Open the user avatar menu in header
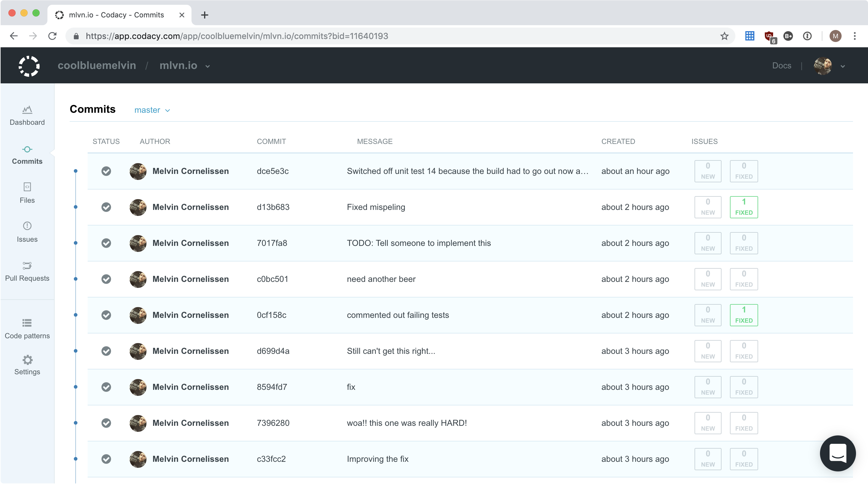This screenshot has height=484, width=868. pos(829,66)
